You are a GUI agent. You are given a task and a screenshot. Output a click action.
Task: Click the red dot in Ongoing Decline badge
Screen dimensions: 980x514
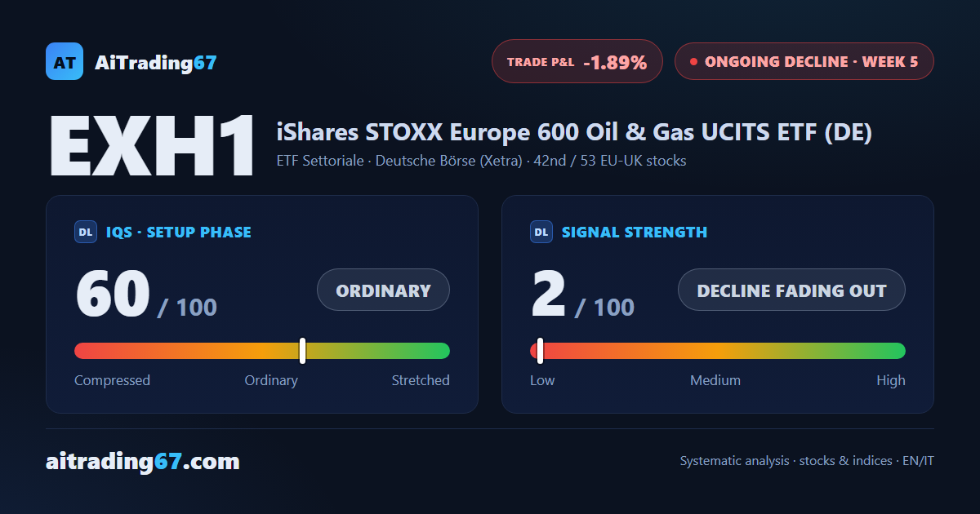click(693, 61)
